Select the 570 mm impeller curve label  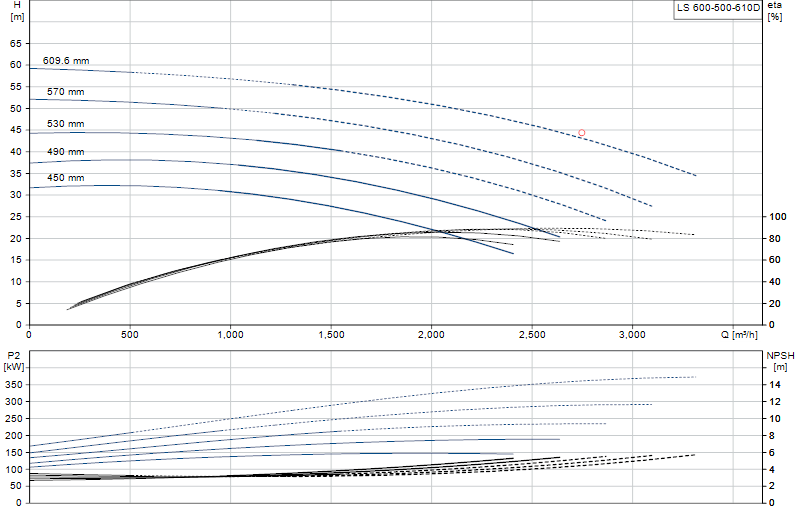click(65, 92)
